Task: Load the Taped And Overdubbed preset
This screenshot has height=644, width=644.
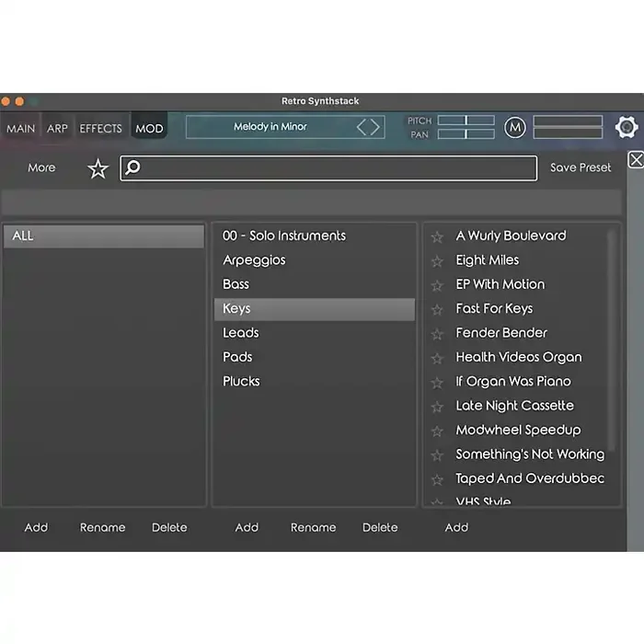Action: click(x=530, y=478)
